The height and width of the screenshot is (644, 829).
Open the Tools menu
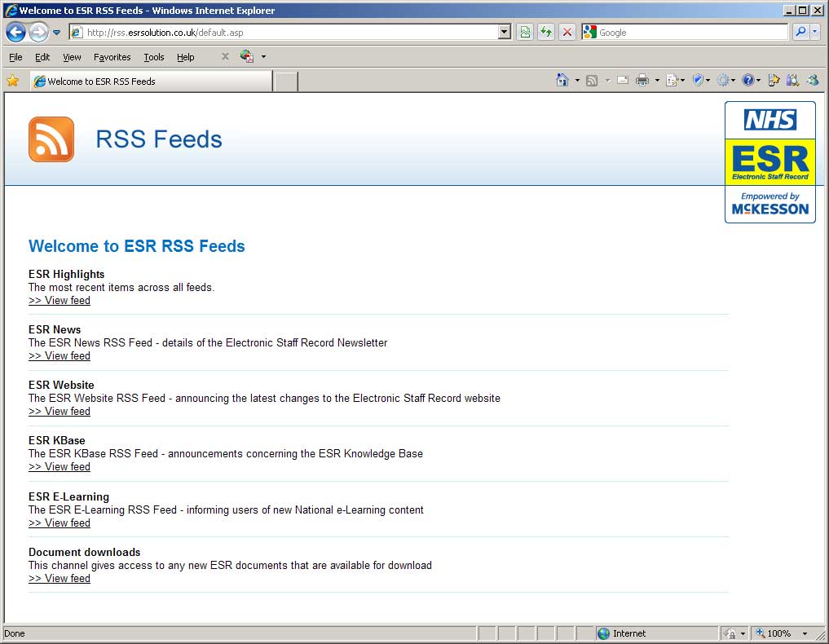pyautogui.click(x=154, y=57)
